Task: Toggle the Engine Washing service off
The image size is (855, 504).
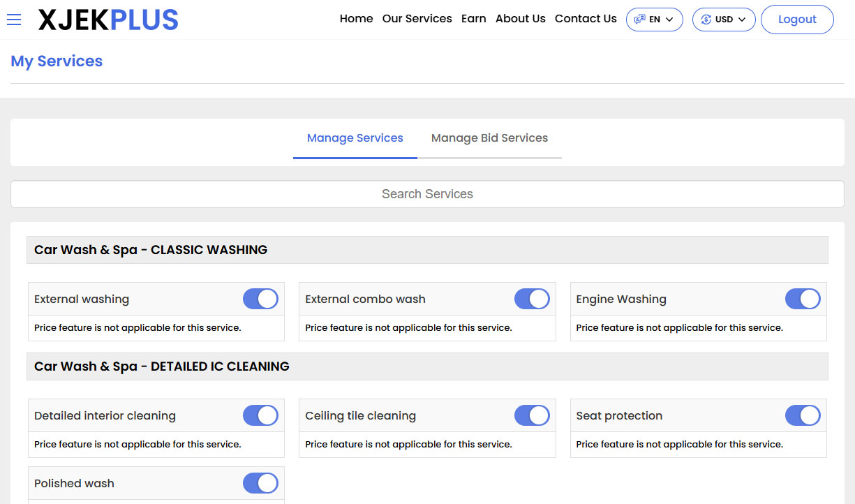Action: click(x=803, y=299)
